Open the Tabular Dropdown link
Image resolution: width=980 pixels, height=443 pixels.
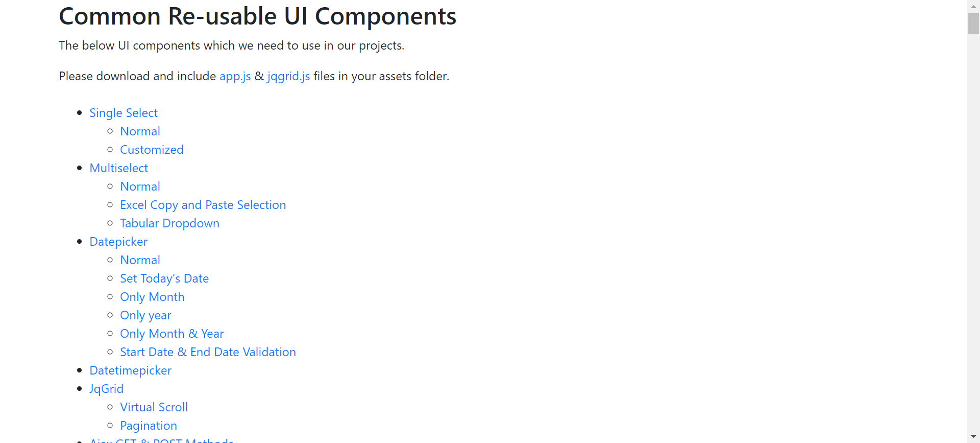pos(169,223)
